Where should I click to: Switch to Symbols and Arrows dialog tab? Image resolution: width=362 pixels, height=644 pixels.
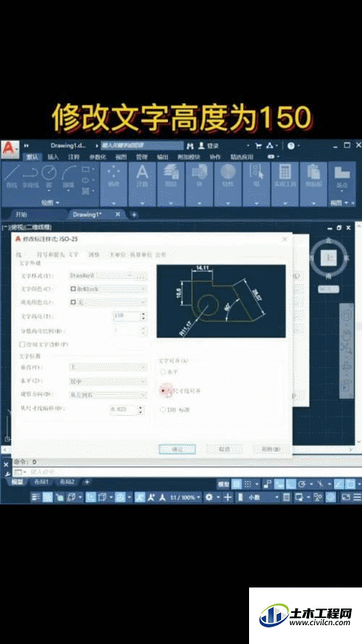click(x=51, y=255)
